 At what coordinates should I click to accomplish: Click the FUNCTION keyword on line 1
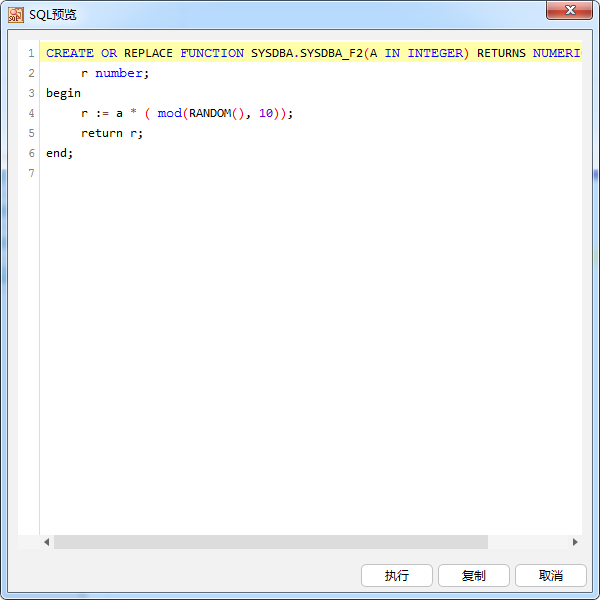pyautogui.click(x=212, y=53)
